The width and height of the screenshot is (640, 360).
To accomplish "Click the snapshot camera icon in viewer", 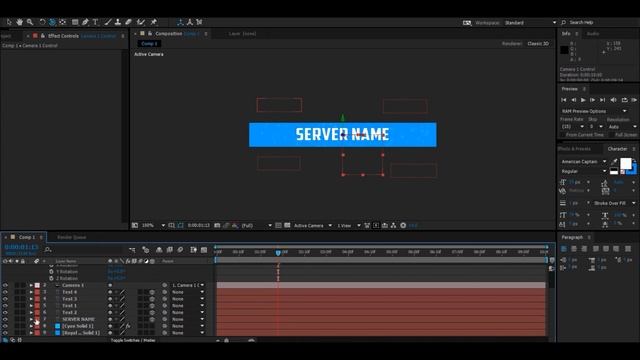I will pos(217,225).
